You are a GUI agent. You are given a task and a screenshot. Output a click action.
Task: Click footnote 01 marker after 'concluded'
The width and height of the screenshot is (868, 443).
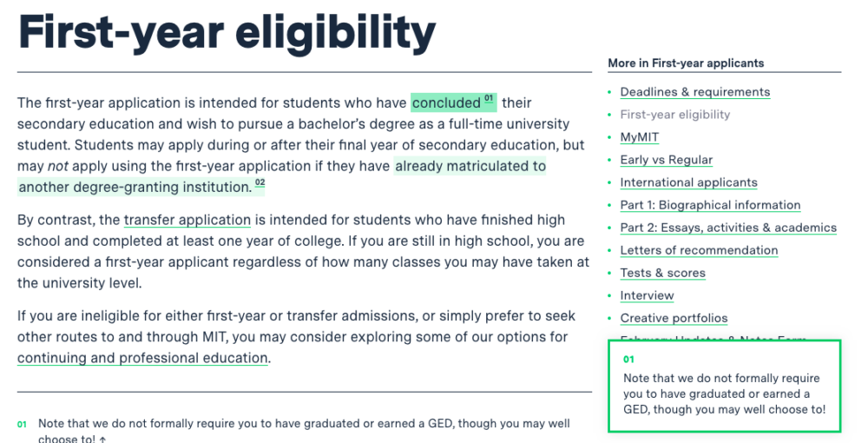pos(489,98)
